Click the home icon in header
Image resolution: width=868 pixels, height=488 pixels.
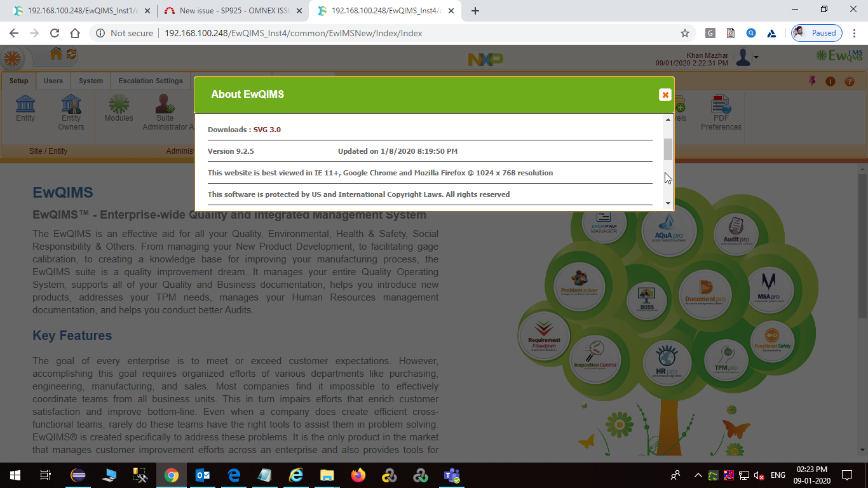coord(56,55)
